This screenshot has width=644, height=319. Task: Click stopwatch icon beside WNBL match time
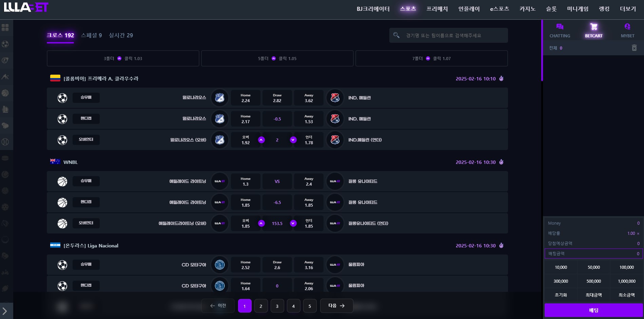(501, 162)
